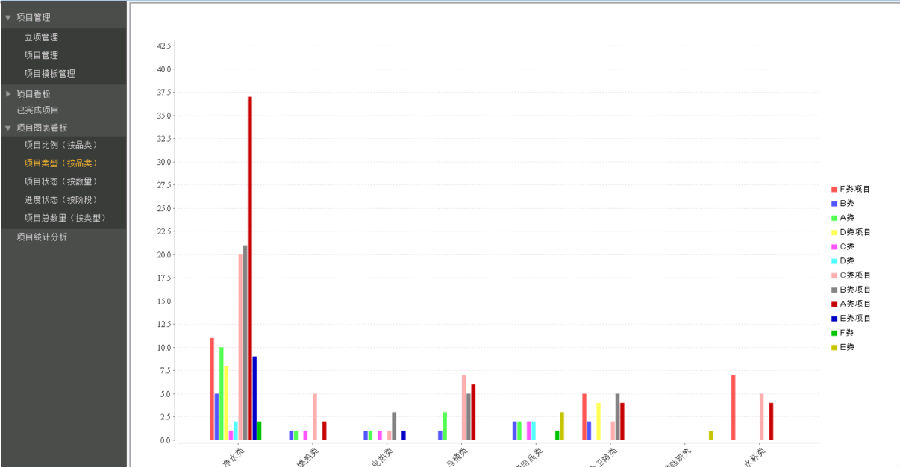Image resolution: width=900 pixels, height=467 pixels.
Task: Click the red F类项目 legend swatch
Action: 834,189
